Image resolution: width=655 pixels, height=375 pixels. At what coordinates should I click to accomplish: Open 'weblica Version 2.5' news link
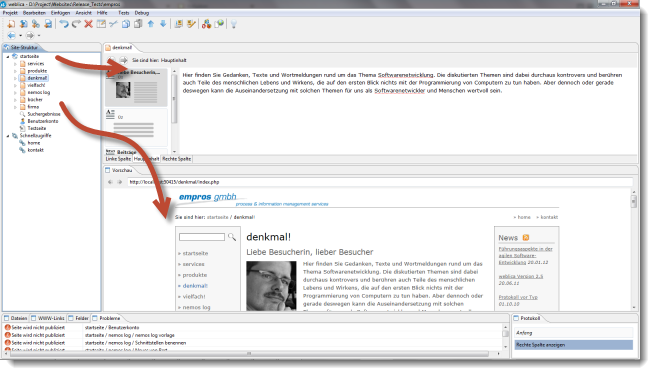point(520,276)
